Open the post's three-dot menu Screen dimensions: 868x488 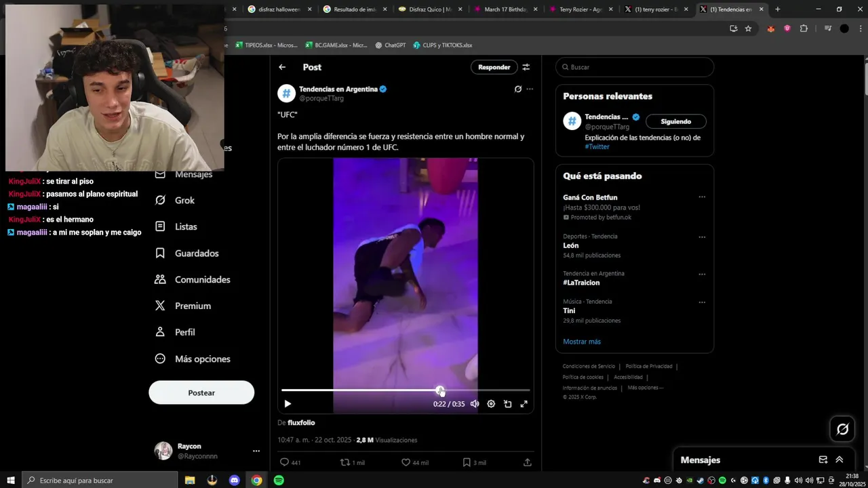530,89
